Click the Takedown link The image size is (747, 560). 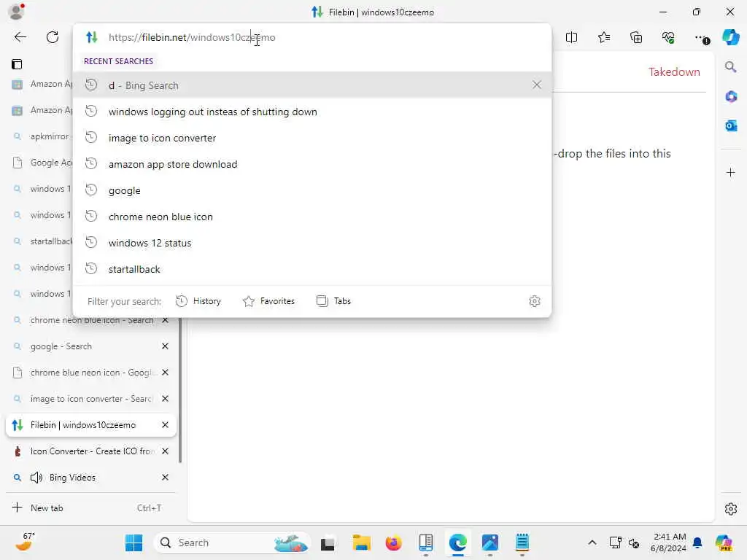point(674,72)
